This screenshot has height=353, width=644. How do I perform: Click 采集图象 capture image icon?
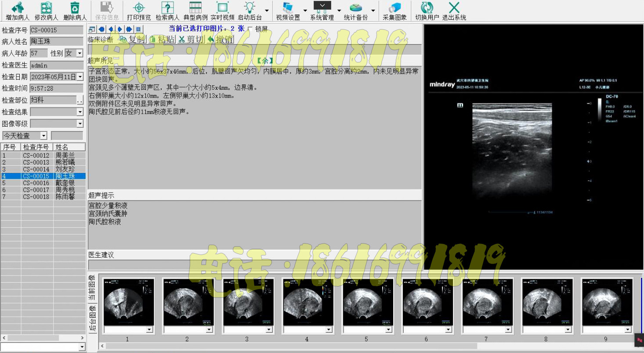pos(394,7)
